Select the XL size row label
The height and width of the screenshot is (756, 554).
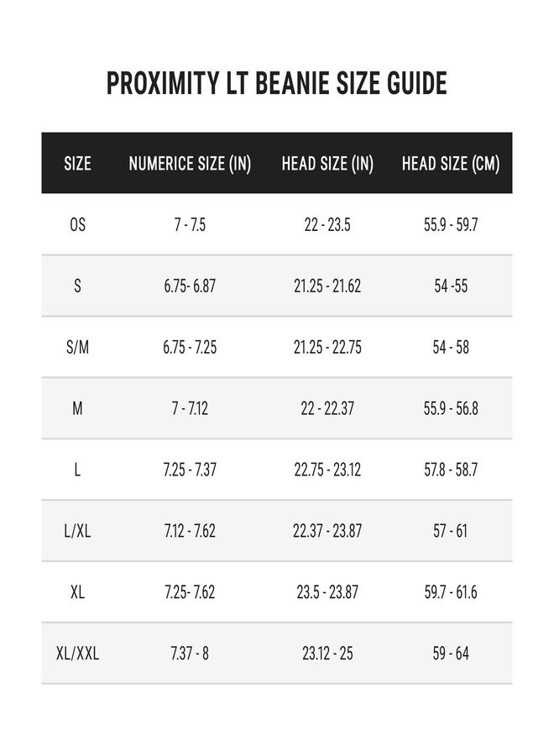(x=77, y=591)
